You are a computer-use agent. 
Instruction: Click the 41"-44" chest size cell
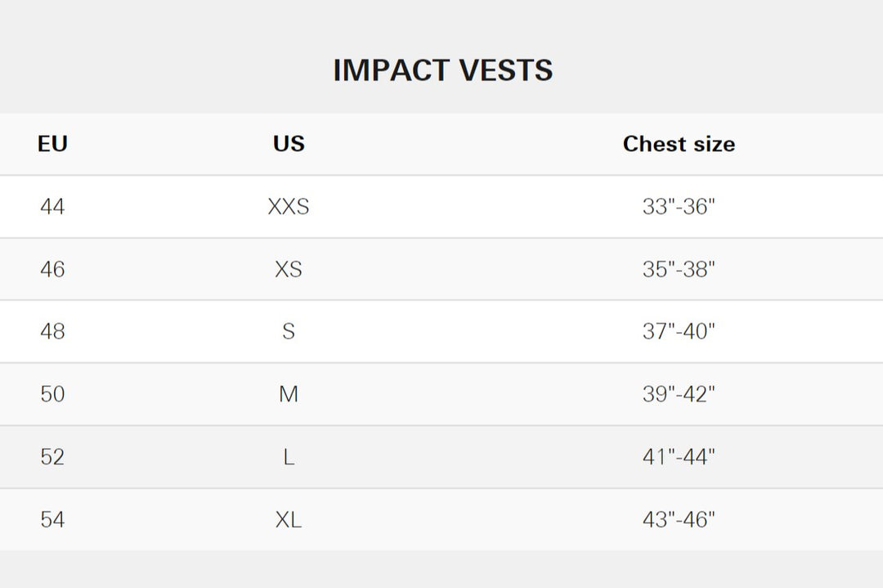pos(679,456)
